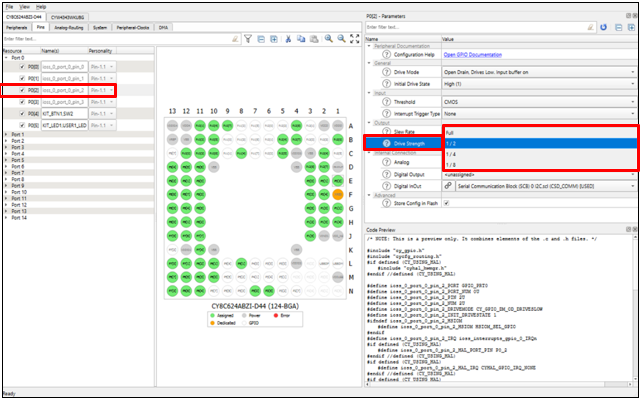Select the orange dedicated pin in row F

coord(338,195)
